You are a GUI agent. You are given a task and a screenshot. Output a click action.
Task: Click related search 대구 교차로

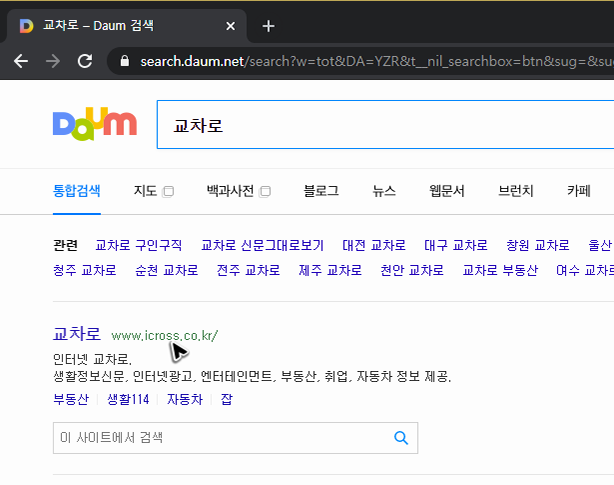click(x=456, y=245)
